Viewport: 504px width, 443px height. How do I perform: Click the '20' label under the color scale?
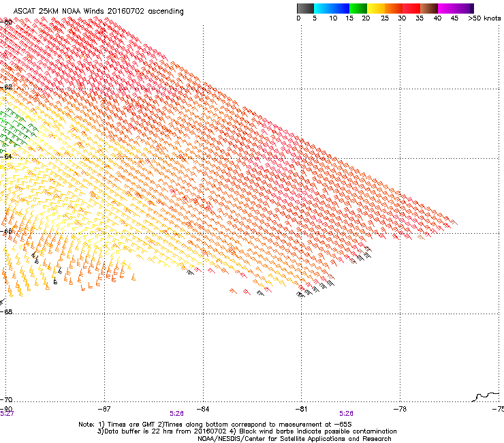366,18
